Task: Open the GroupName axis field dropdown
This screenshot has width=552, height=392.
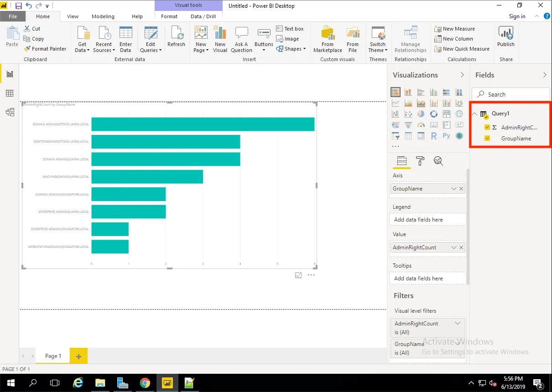Action: (454, 189)
